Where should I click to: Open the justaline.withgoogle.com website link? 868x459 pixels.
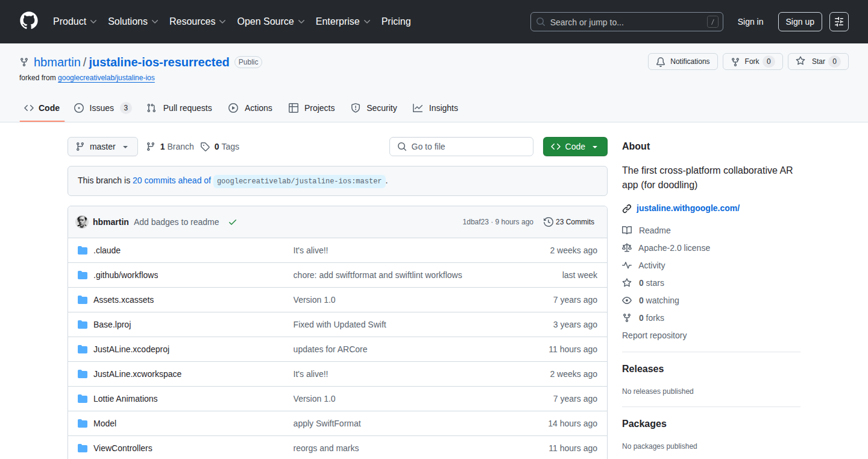pos(688,208)
